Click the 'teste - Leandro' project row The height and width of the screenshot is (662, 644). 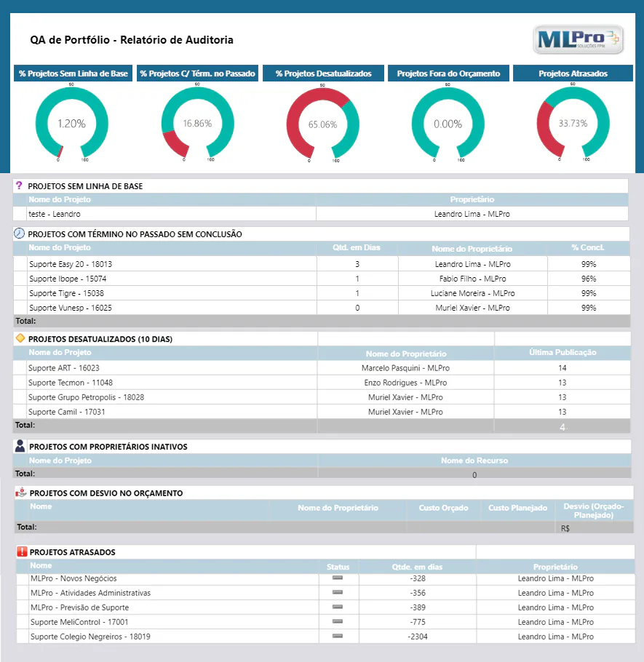320,214
